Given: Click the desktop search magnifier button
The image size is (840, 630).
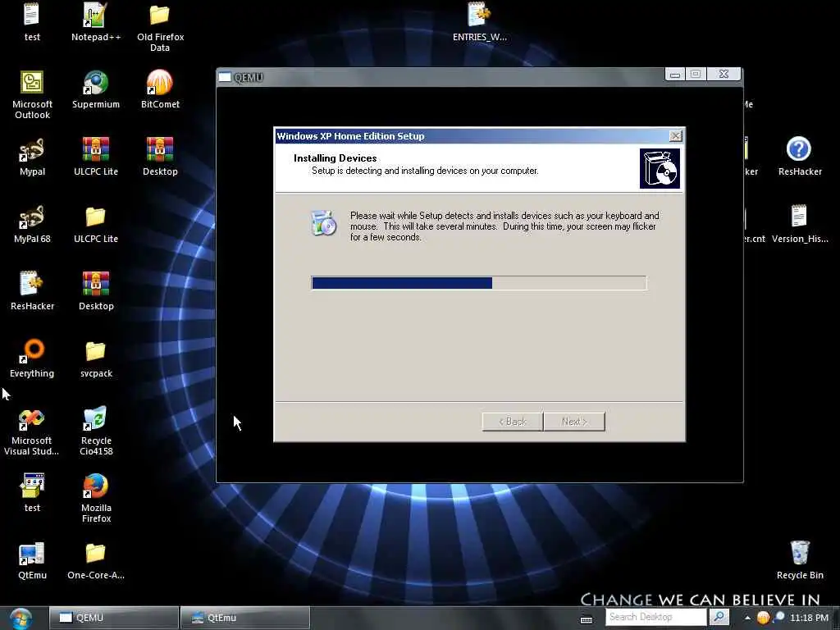Looking at the screenshot, I should [x=719, y=617].
